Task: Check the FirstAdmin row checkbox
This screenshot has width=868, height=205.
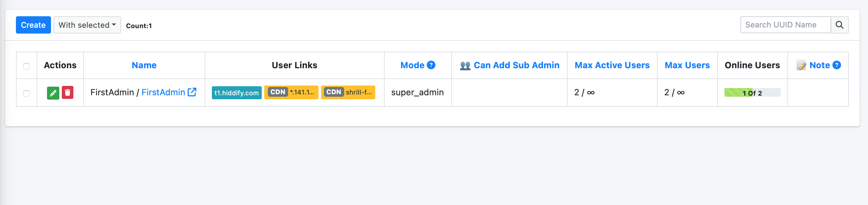Action: click(26, 93)
